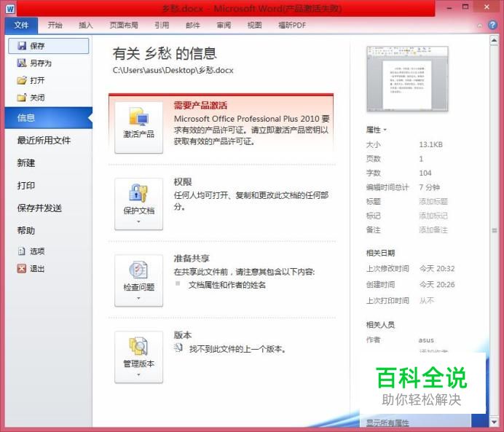Image resolution: width=504 pixels, height=432 pixels.
Task: Click the Word application icon in title bar
Action: (10, 9)
